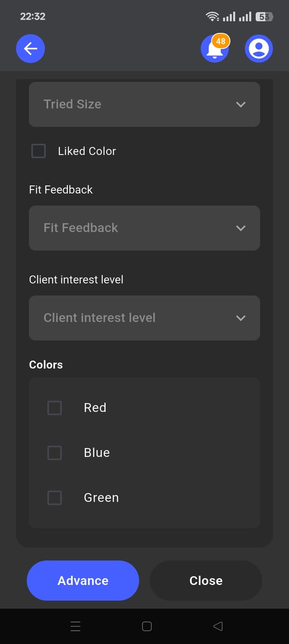The image size is (289, 644).
Task: Open the notification bell icon
Action: click(214, 50)
